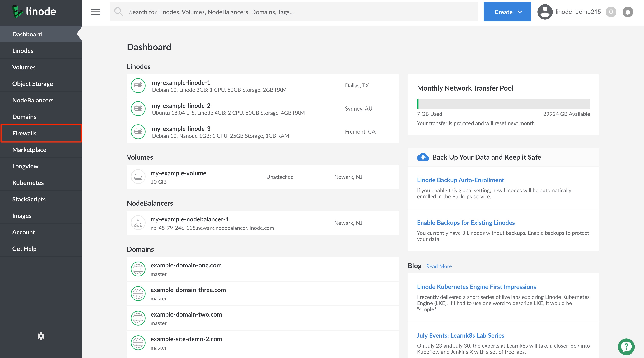Click my-example-linode-1 server status icon
Viewport: 644px width, 358px height.
tap(138, 86)
